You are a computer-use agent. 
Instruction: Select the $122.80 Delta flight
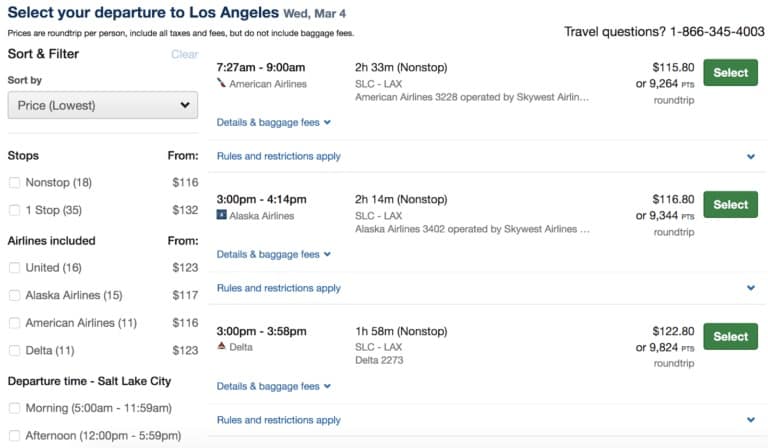[x=730, y=336]
